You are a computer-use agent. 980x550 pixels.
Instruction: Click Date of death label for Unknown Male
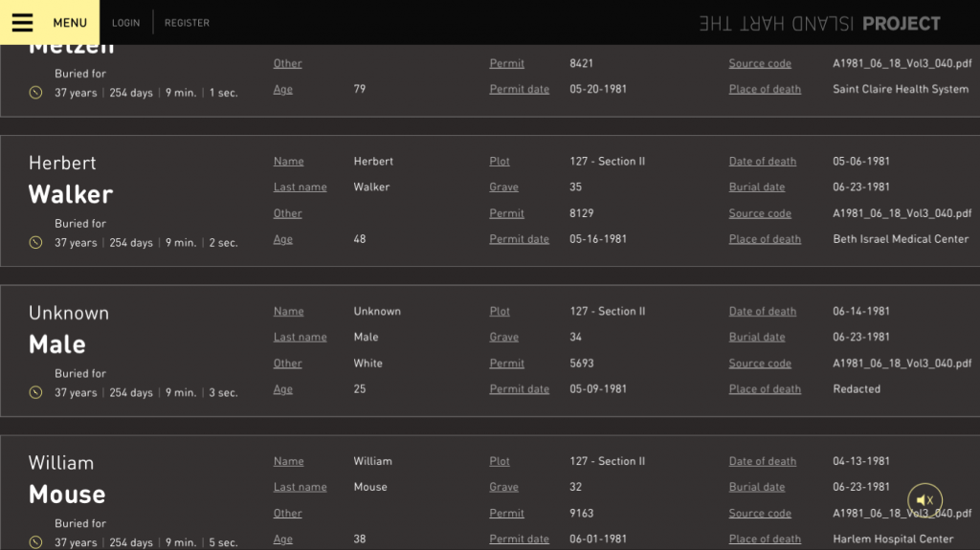(x=762, y=312)
